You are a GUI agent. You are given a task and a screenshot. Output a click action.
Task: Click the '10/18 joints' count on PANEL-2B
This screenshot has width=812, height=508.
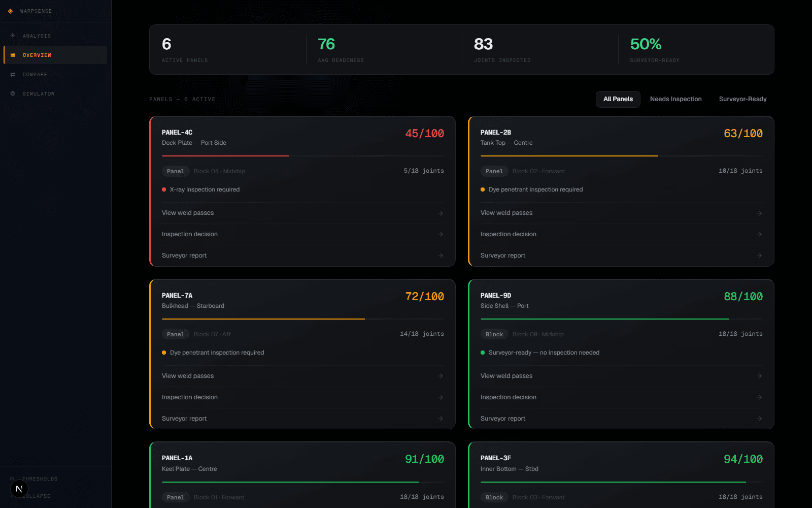[x=740, y=171]
